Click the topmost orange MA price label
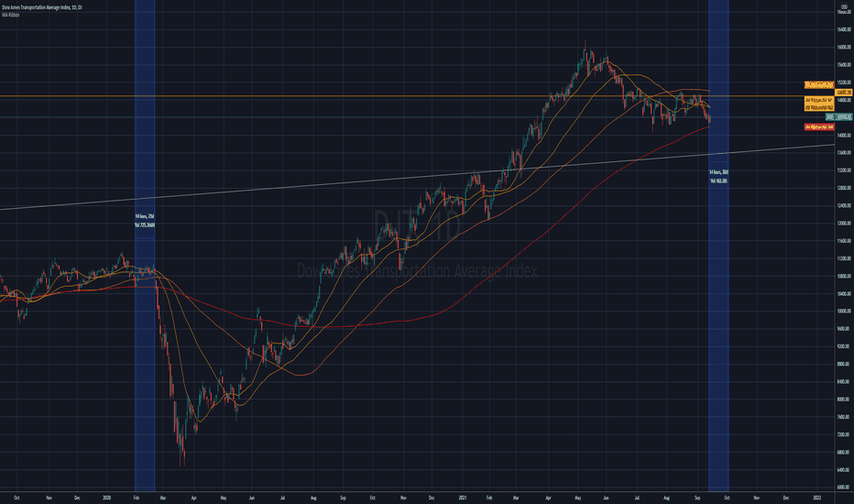854x504 pixels. (819, 84)
